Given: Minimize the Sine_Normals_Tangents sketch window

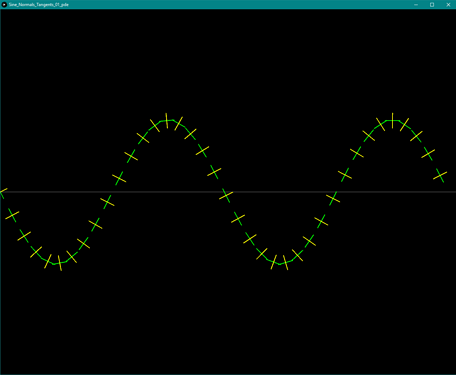Looking at the screenshot, I should point(416,5).
